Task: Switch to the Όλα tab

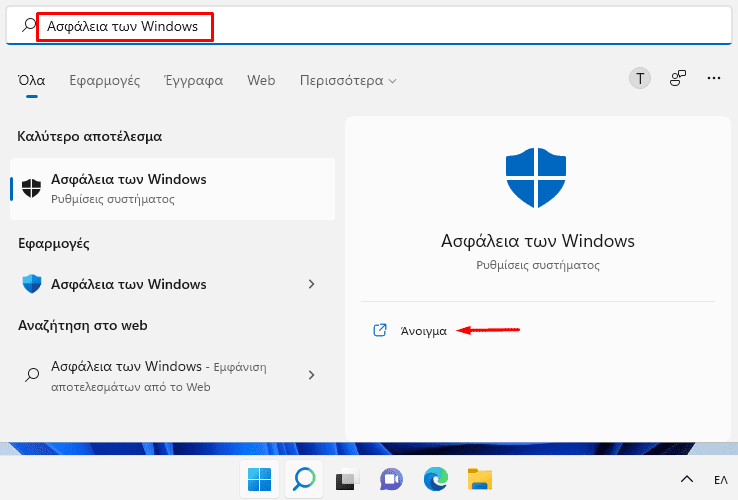Action: (32, 80)
